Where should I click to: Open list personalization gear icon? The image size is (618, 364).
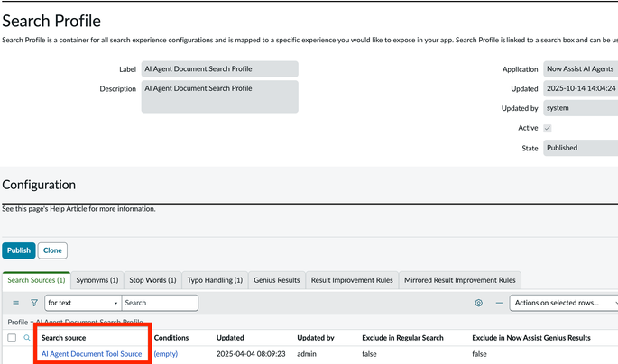(479, 304)
